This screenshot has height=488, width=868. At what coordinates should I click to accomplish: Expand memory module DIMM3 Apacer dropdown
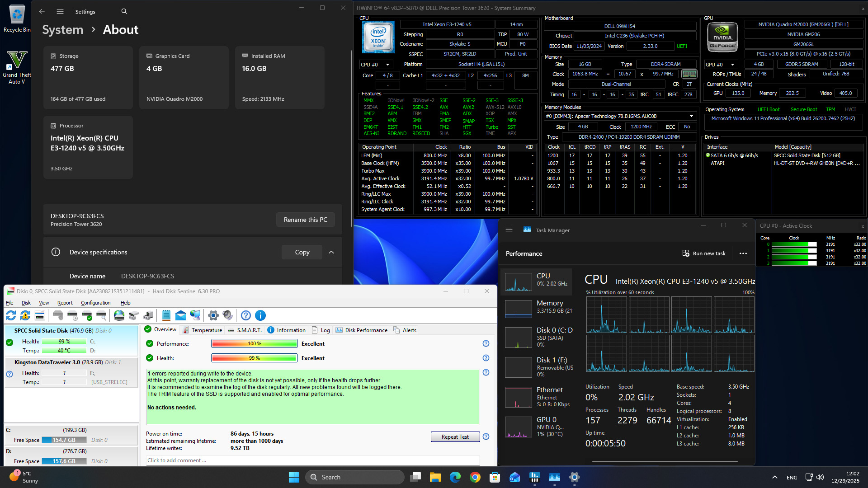click(x=691, y=116)
